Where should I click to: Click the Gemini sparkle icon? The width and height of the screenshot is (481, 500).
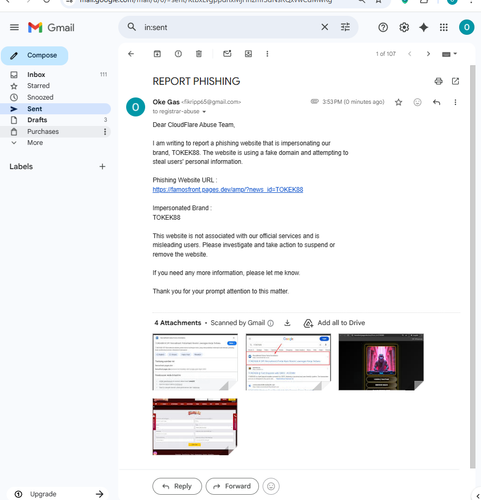(424, 27)
